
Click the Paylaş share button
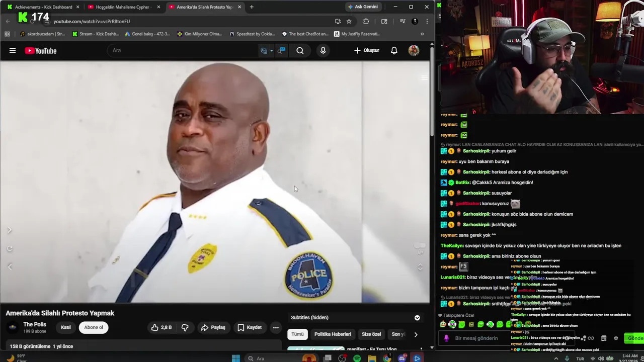pos(213,327)
